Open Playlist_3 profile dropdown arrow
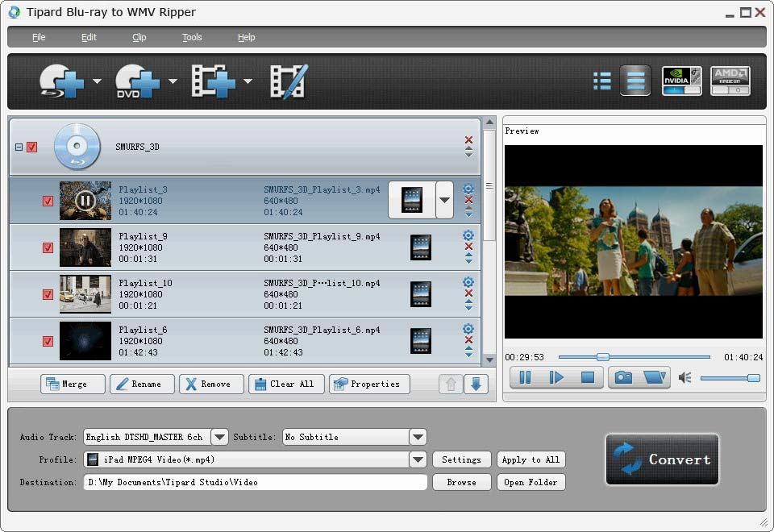This screenshot has height=532, width=774. [x=445, y=201]
